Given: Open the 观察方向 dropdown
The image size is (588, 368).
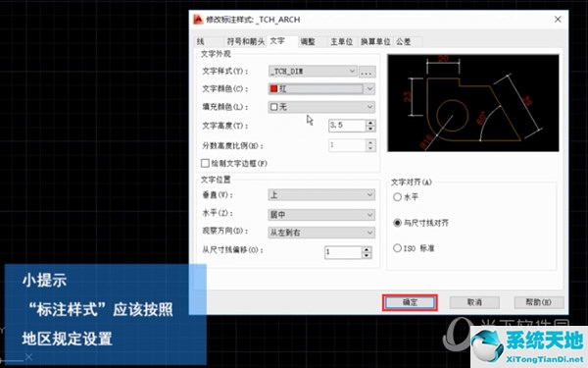Looking at the screenshot, I should [321, 233].
